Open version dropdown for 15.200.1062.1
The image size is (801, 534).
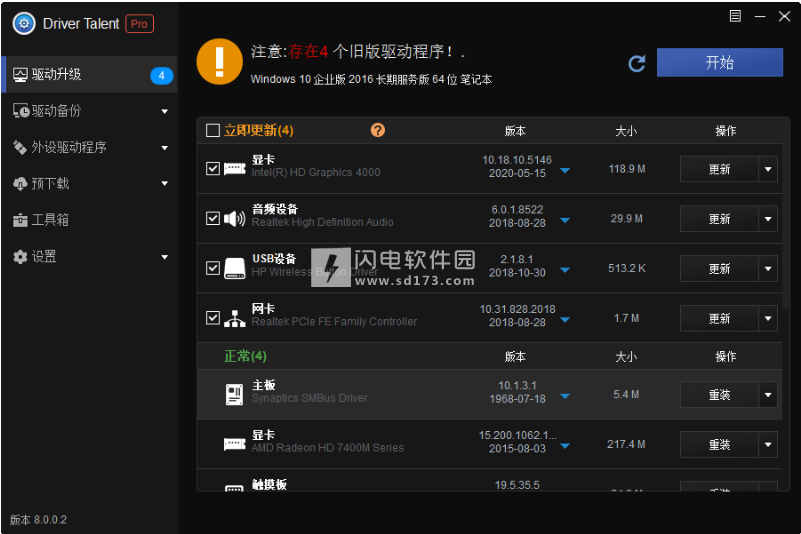(565, 446)
